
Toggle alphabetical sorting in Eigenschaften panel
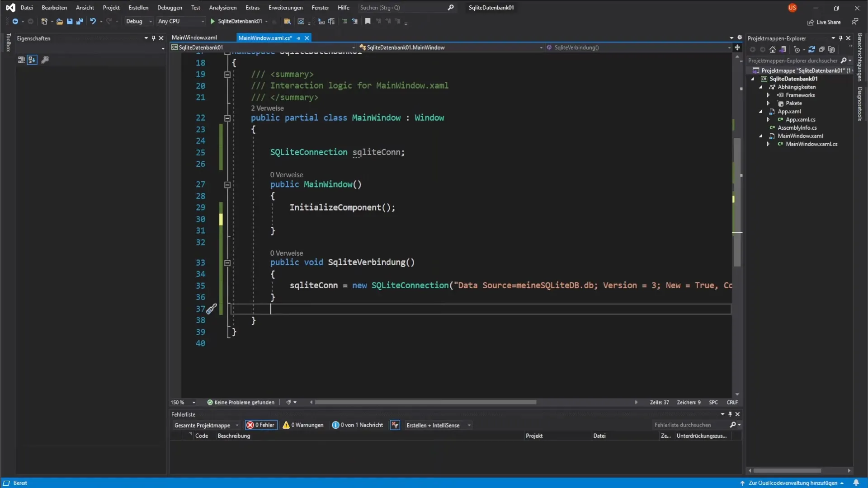pyautogui.click(x=32, y=60)
